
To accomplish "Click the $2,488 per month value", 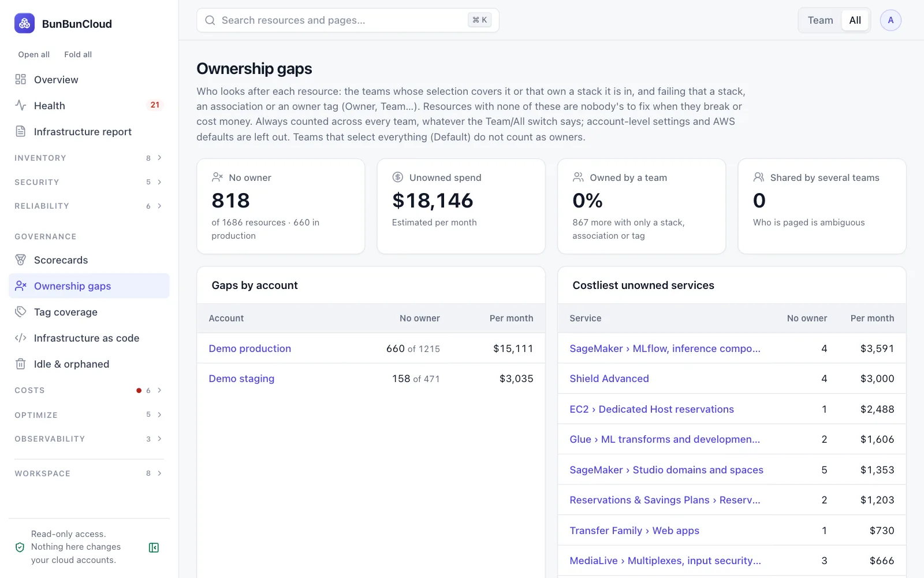I will [x=877, y=409].
